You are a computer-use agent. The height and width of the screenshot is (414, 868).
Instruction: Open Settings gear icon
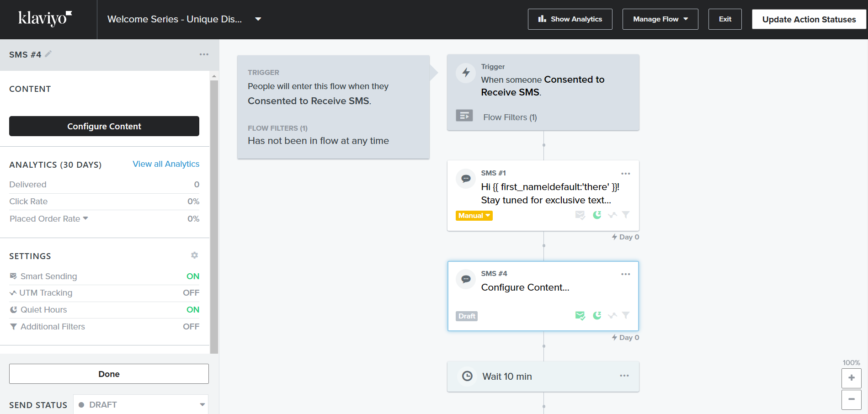(x=194, y=255)
